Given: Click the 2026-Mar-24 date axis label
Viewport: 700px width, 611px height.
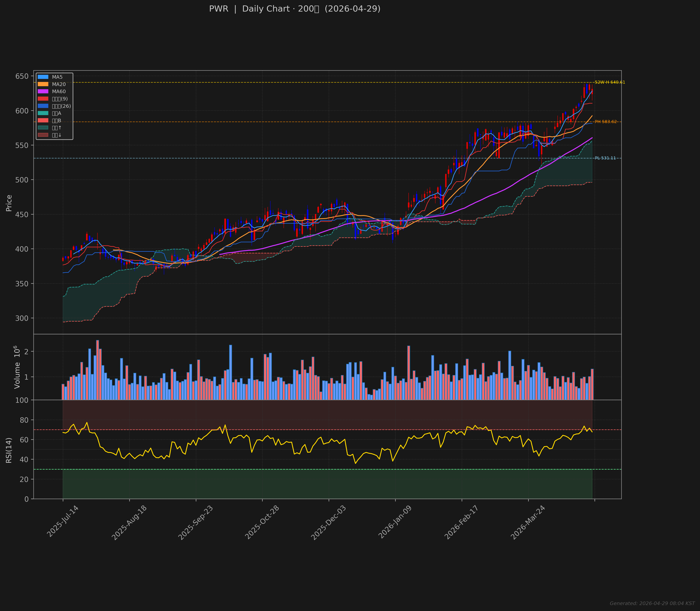Looking at the screenshot, I should click(x=528, y=522).
